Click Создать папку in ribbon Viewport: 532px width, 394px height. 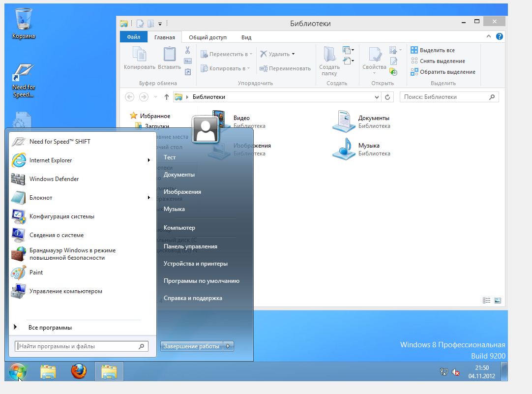(x=329, y=61)
